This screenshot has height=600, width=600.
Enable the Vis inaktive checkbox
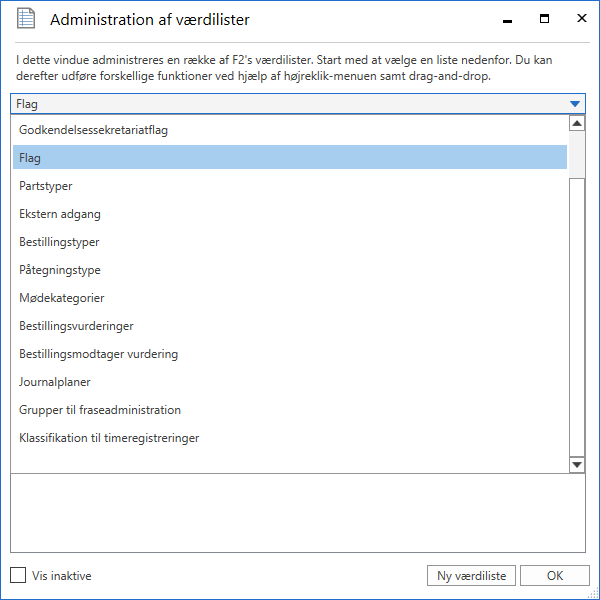tap(18, 575)
